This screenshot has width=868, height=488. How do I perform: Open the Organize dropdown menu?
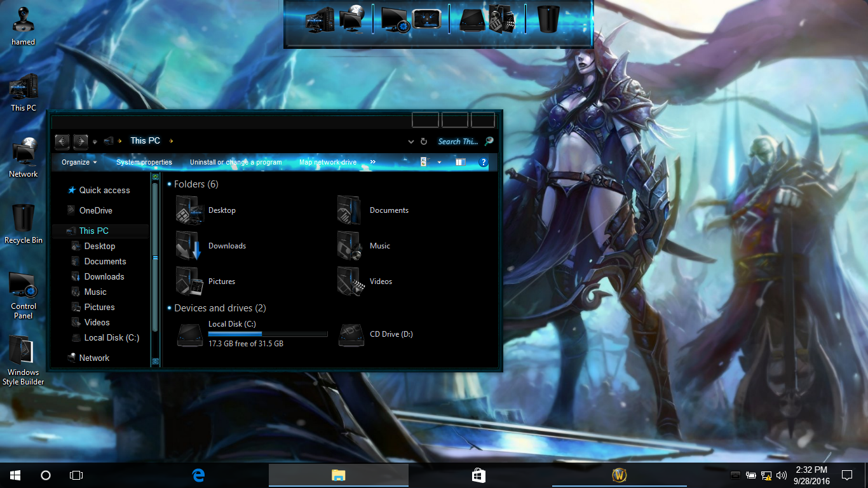[x=79, y=162]
